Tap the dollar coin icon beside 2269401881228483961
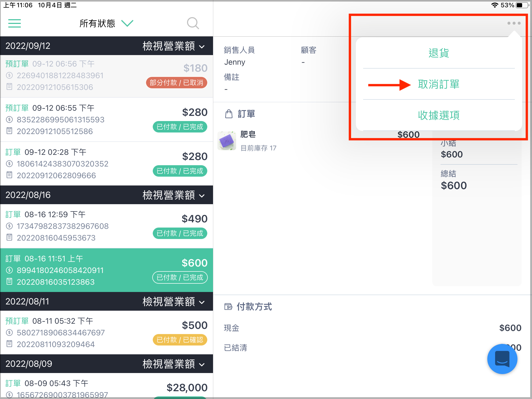Viewport: 532px width, 399px height. point(9,75)
